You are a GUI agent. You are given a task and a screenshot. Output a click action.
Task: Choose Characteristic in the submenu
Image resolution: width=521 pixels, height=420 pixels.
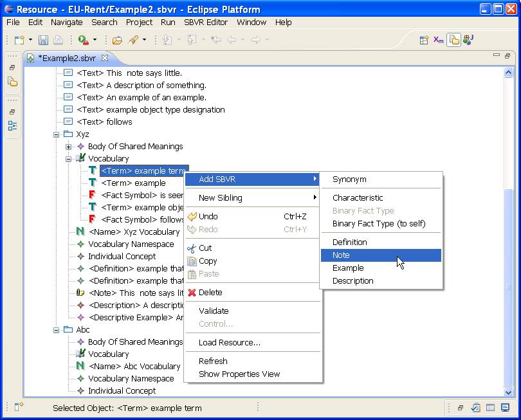[x=381, y=198]
